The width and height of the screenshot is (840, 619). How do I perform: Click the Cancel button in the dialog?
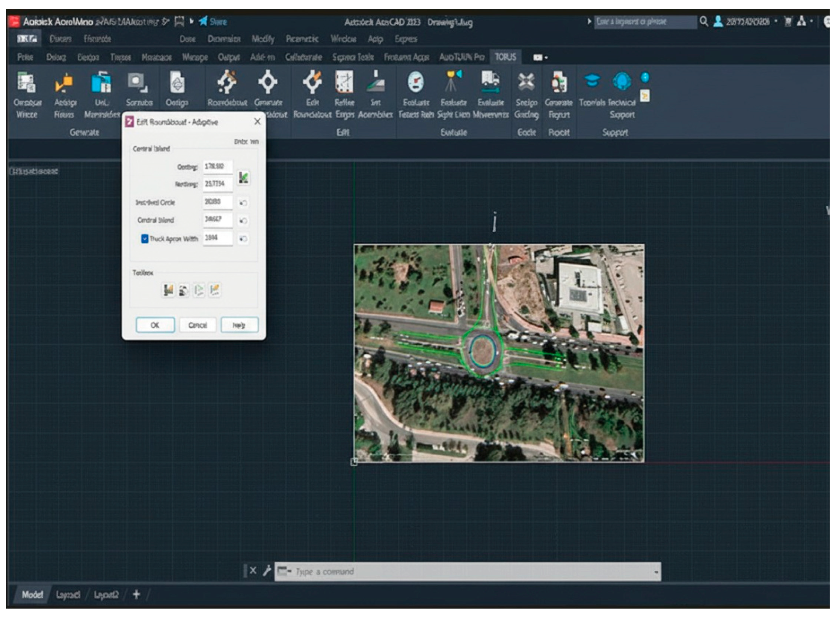[198, 325]
